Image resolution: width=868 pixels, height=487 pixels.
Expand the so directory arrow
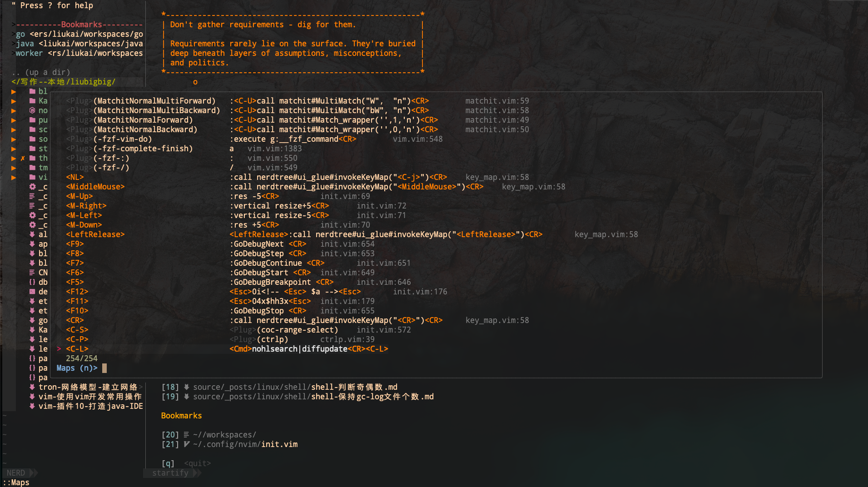click(x=14, y=139)
